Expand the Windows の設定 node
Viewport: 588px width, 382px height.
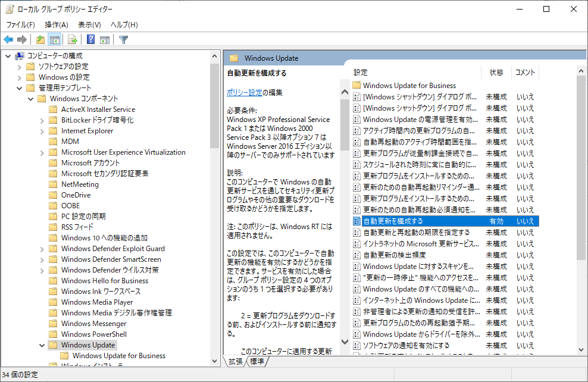tap(19, 77)
